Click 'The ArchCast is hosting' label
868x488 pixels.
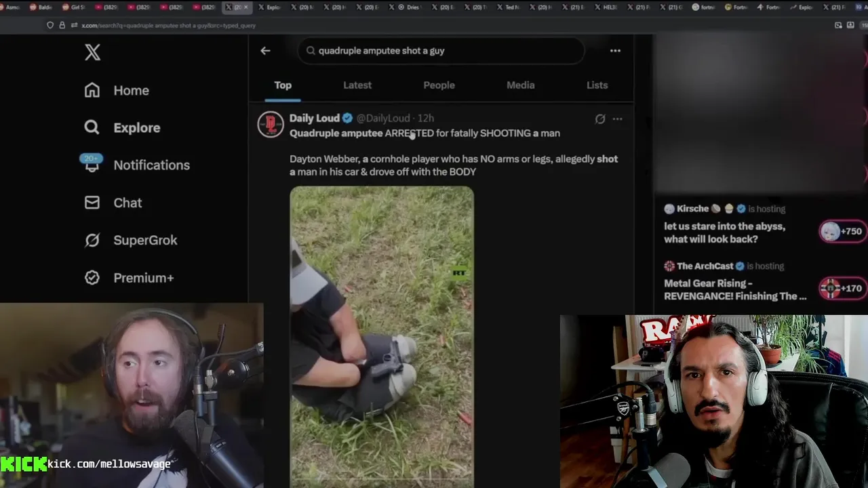pyautogui.click(x=724, y=266)
